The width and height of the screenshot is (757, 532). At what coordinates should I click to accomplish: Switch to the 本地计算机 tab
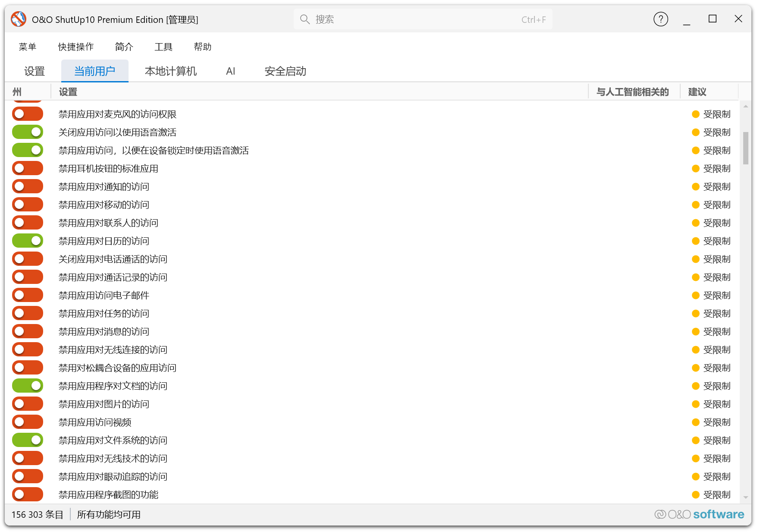coord(171,71)
